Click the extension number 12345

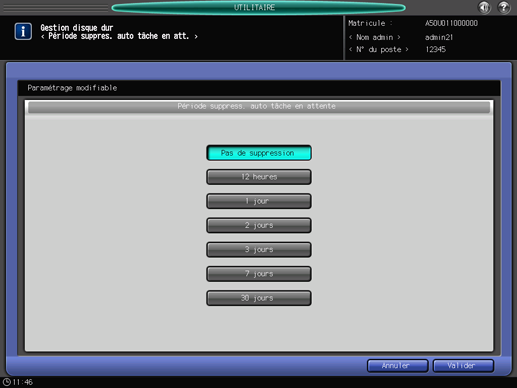point(435,50)
